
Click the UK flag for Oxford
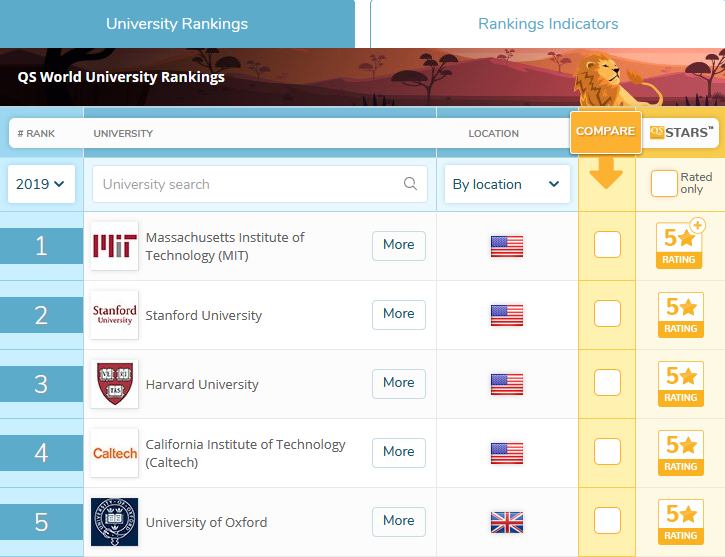click(507, 522)
